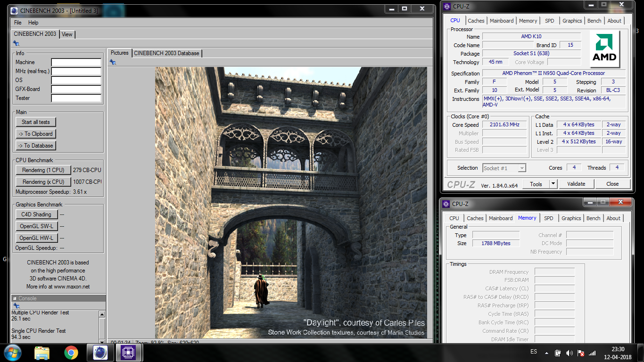
Task: Click the OS input field
Action: pyautogui.click(x=76, y=80)
